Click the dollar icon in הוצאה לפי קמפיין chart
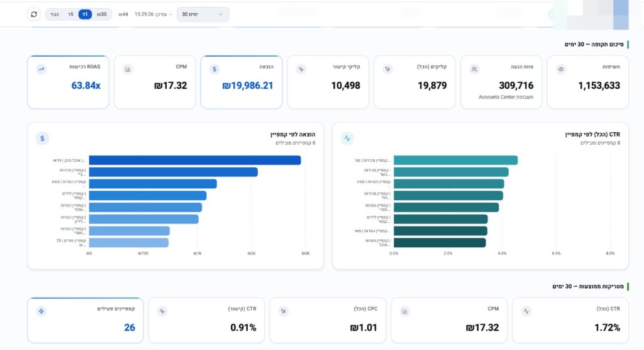This screenshot has width=644, height=350. pos(42,138)
